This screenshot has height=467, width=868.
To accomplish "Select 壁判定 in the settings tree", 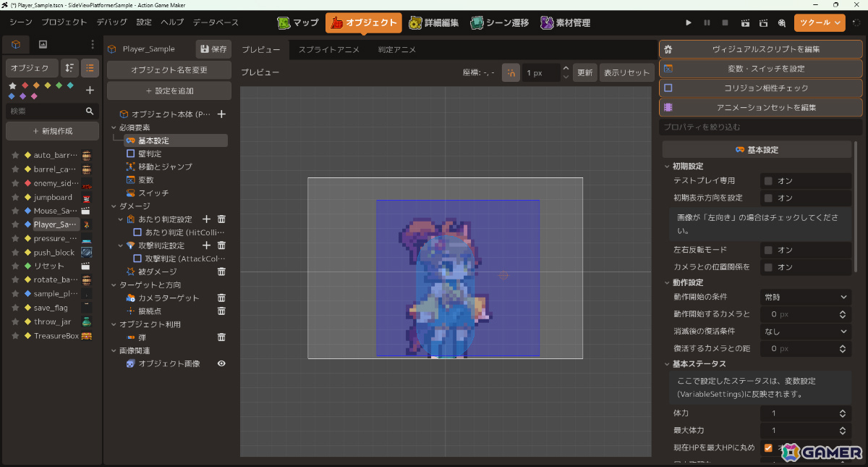I will pyautogui.click(x=150, y=153).
